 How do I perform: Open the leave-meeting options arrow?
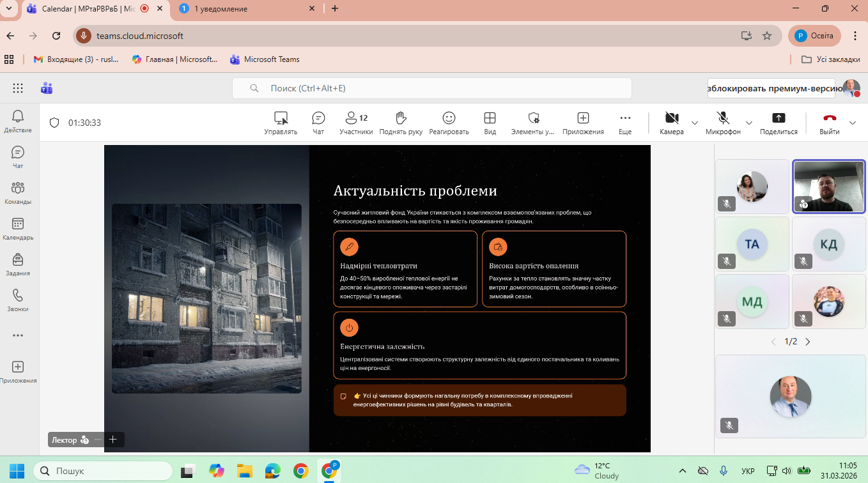(852, 123)
